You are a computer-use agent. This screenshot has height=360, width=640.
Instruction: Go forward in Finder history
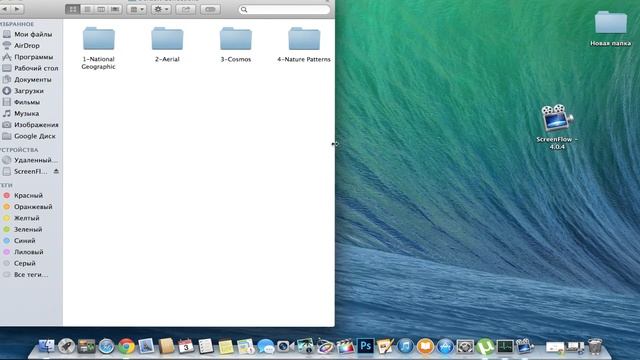point(17,9)
